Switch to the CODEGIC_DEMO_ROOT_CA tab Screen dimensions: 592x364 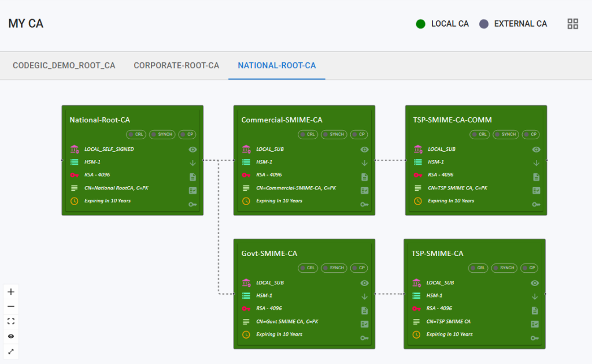click(64, 65)
